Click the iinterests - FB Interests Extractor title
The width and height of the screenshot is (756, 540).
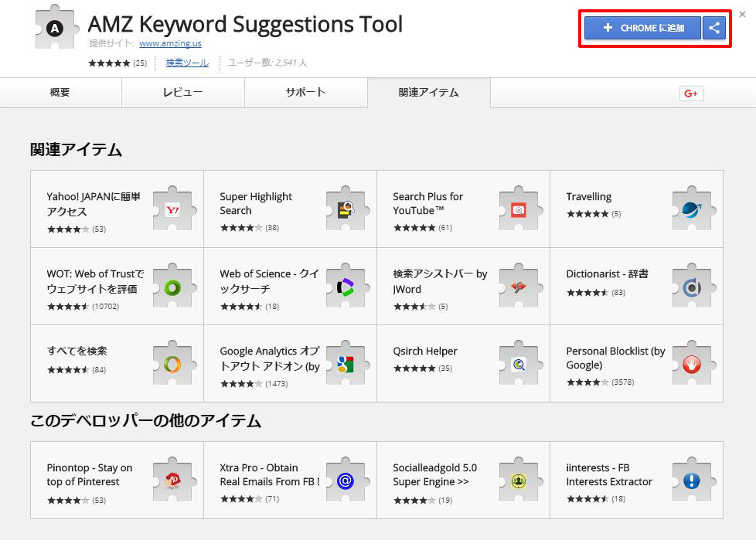click(609, 474)
